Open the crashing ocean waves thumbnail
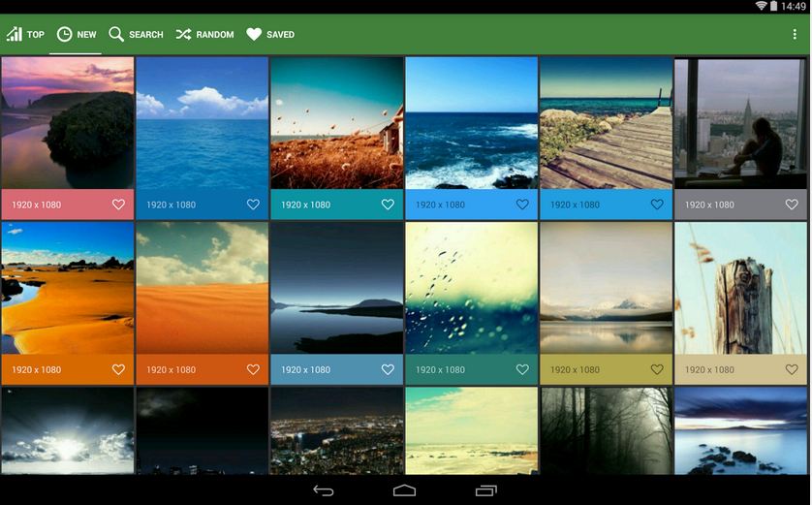 click(x=471, y=123)
